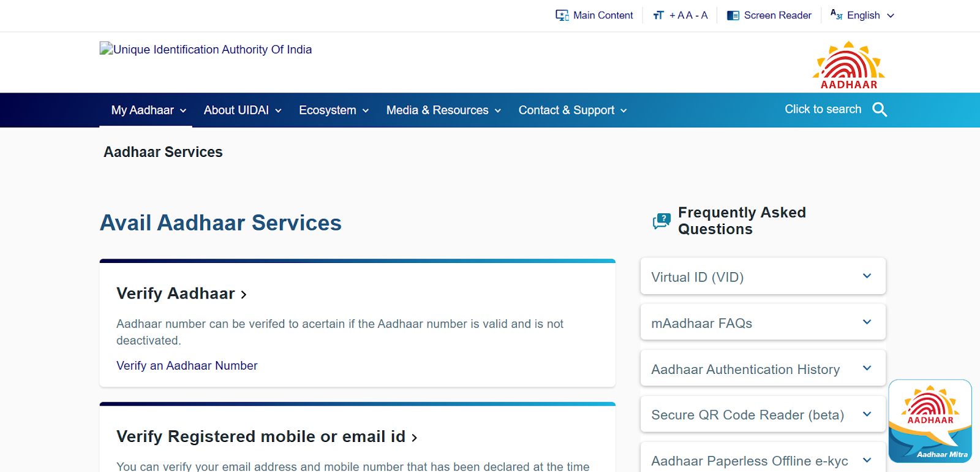Click the Main Content skip icon

click(x=562, y=15)
